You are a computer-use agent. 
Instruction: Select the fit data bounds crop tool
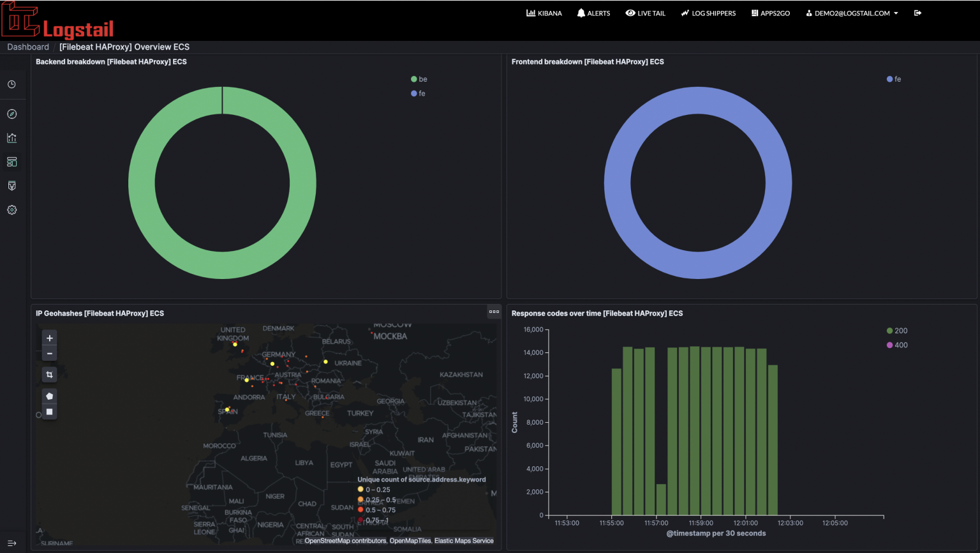click(x=50, y=375)
